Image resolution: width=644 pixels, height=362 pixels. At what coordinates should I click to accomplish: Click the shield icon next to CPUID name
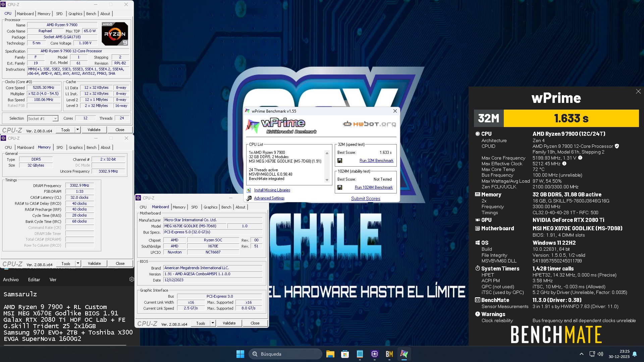click(617, 146)
